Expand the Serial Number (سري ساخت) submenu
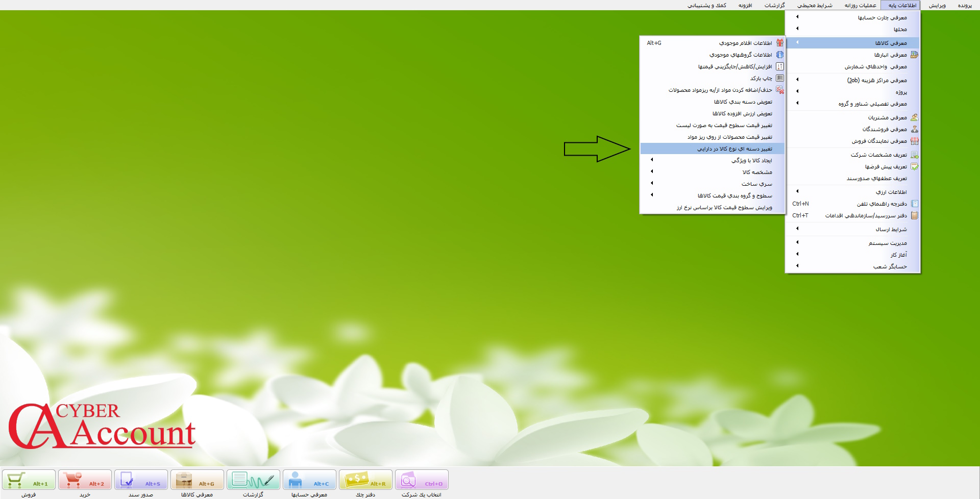Image resolution: width=980 pixels, height=499 pixels. click(x=756, y=184)
